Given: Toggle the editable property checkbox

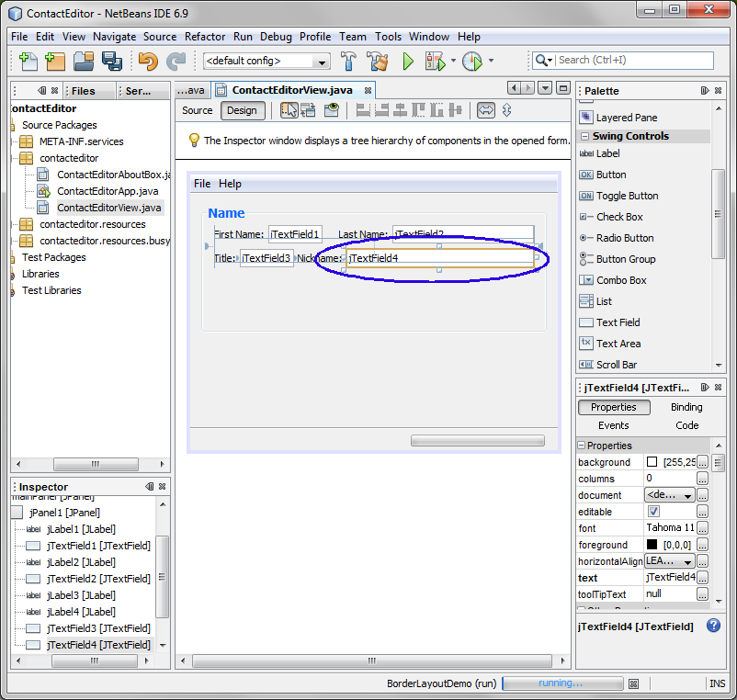Looking at the screenshot, I should pyautogui.click(x=653, y=511).
